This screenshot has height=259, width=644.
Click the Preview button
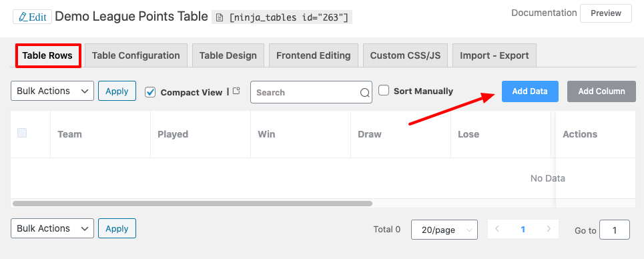click(x=606, y=13)
